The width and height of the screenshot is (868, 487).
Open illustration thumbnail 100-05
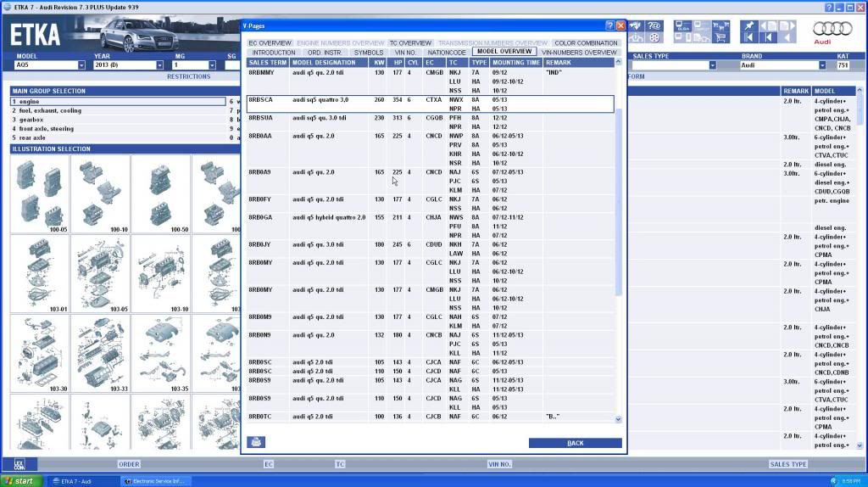click(x=40, y=194)
